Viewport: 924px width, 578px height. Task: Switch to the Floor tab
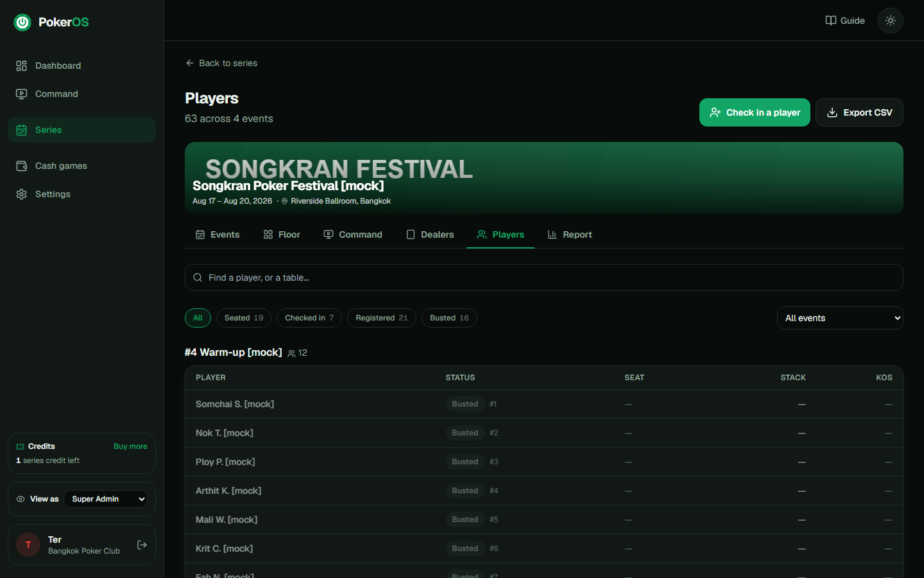282,234
